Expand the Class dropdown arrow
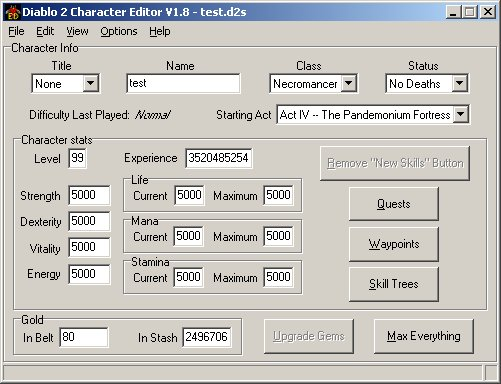 click(349, 83)
